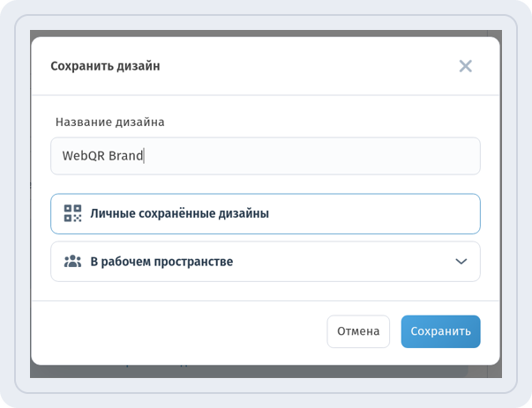Screen dimensions: 532x408
Task: Select Личные сохранённые дизайны option
Action: 266,214
